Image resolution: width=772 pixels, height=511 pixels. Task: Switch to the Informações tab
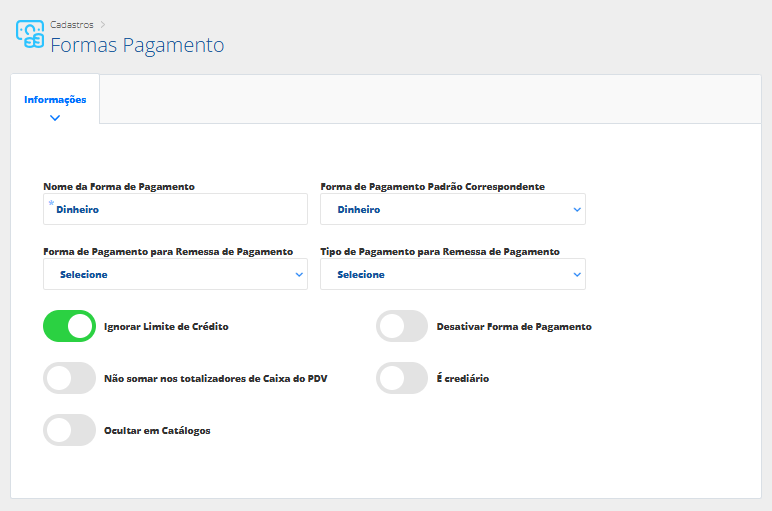55,100
